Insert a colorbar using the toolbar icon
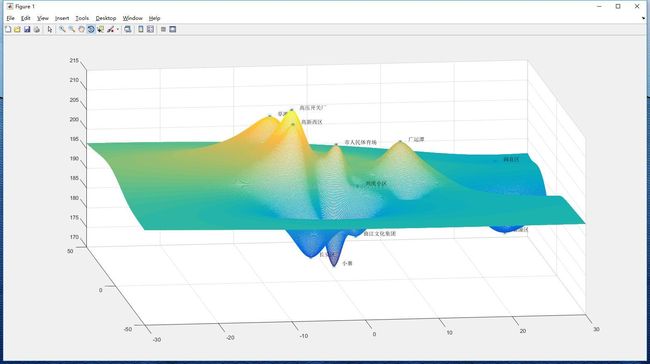Viewport: 650px width, 364px height. click(141, 29)
